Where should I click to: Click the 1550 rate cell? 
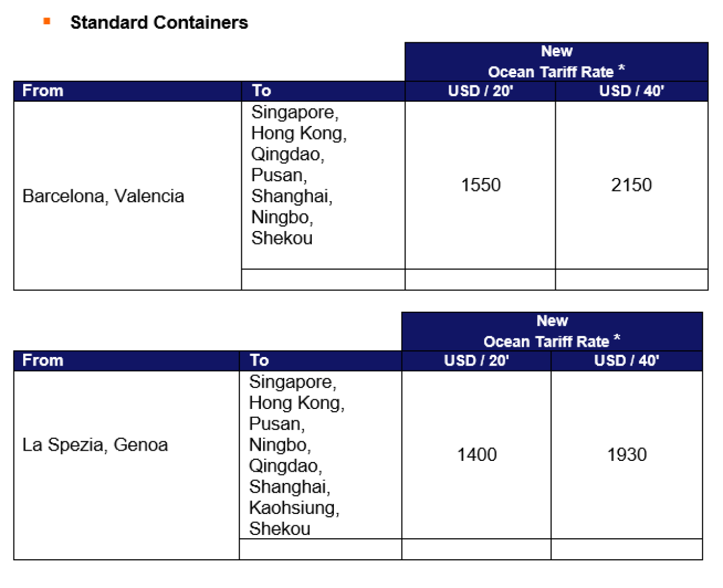480,185
